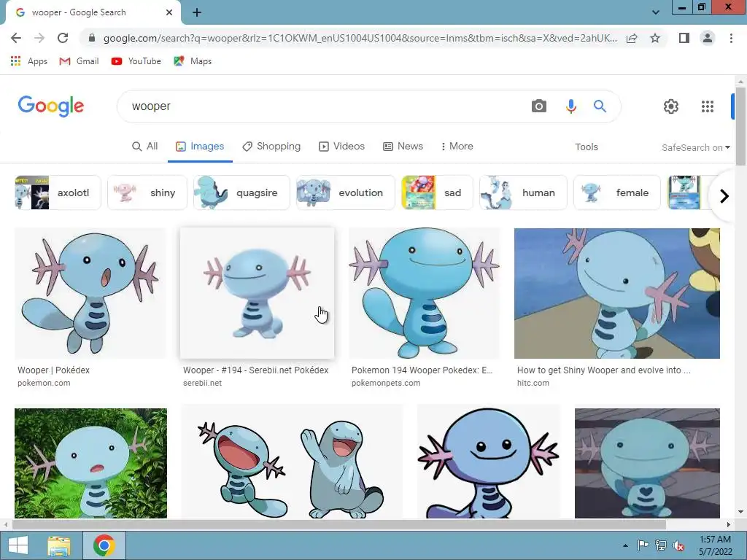Open the SafeSearch on dropdown
747x560 pixels.
coord(695,147)
